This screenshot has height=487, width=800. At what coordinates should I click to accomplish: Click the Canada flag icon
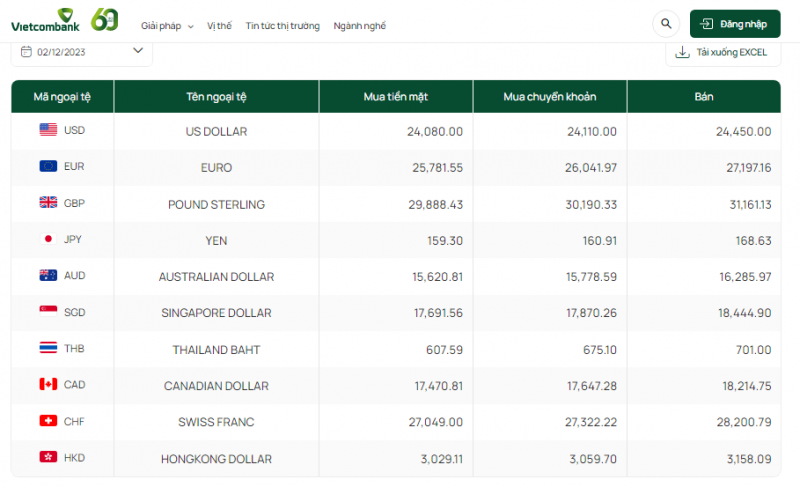[48, 385]
